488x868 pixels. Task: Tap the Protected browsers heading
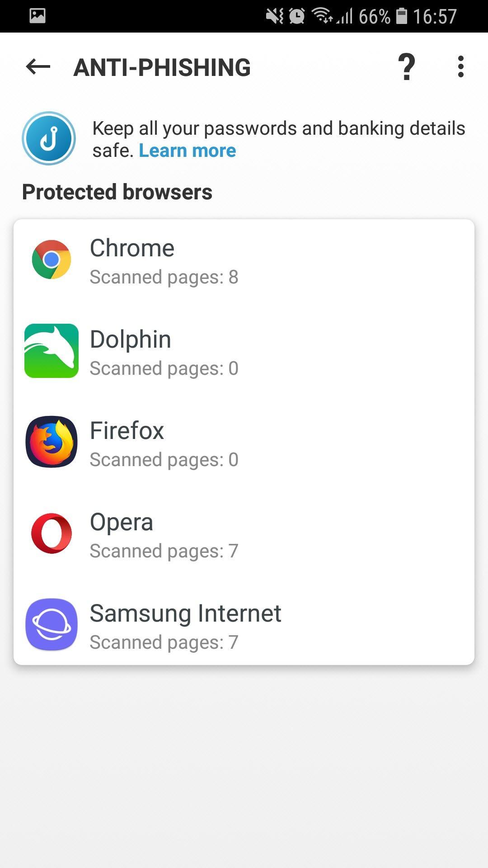[x=117, y=192]
